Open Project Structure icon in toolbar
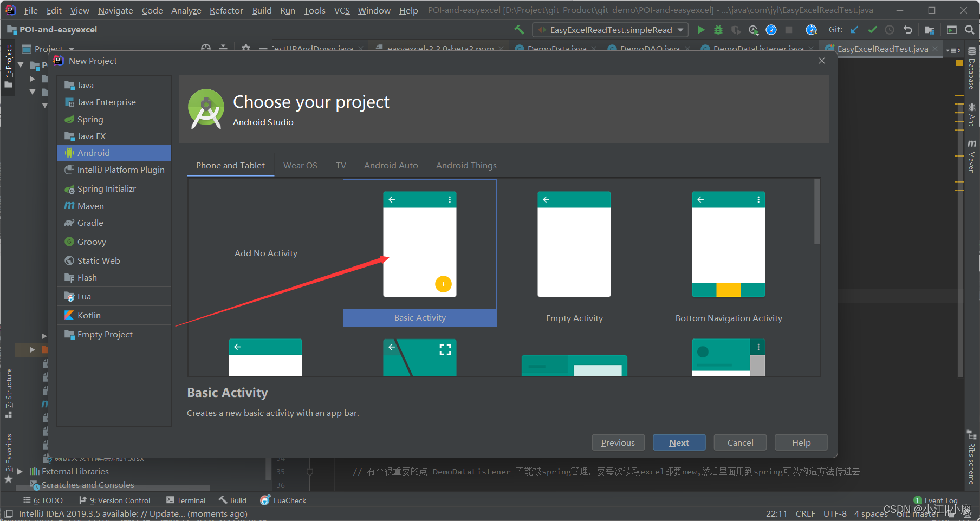The height and width of the screenshot is (521, 980). [x=930, y=30]
